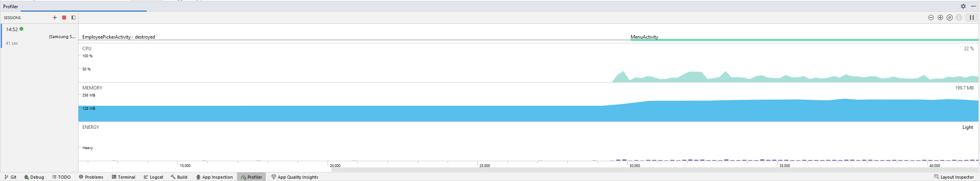This screenshot has height=181, width=980.
Task: Click the SESSIONS header label
Action: coord(12,18)
